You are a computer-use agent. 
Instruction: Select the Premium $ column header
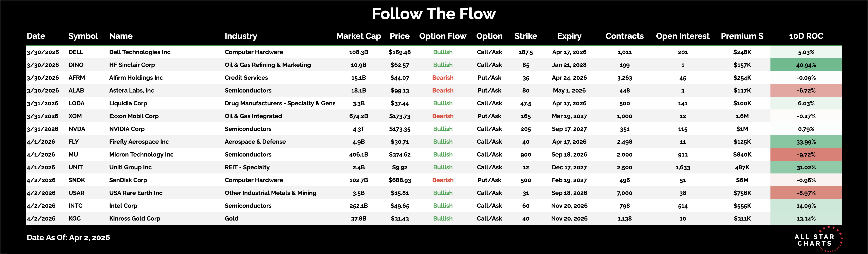click(x=742, y=36)
